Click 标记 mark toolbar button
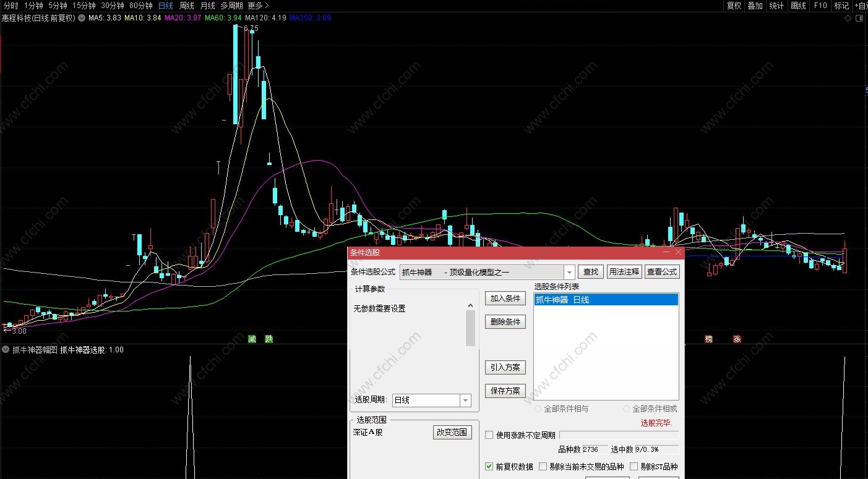 tap(841, 6)
